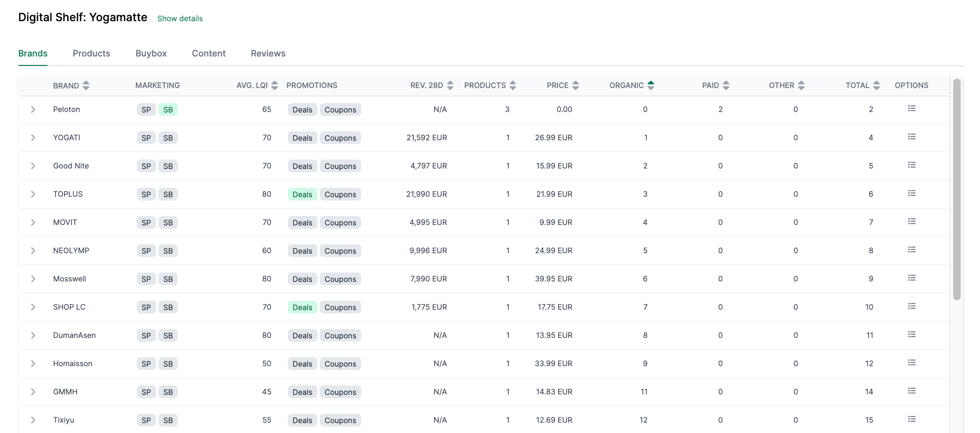Image resolution: width=980 pixels, height=433 pixels.
Task: Expand the Peloton brand row
Action: pyautogui.click(x=33, y=109)
